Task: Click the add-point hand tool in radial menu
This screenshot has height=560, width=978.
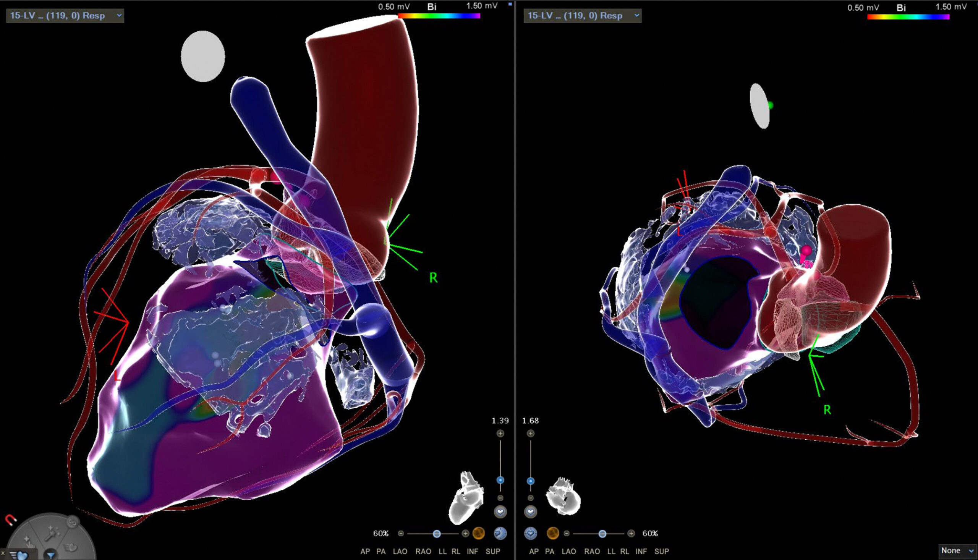Action: 29,541
